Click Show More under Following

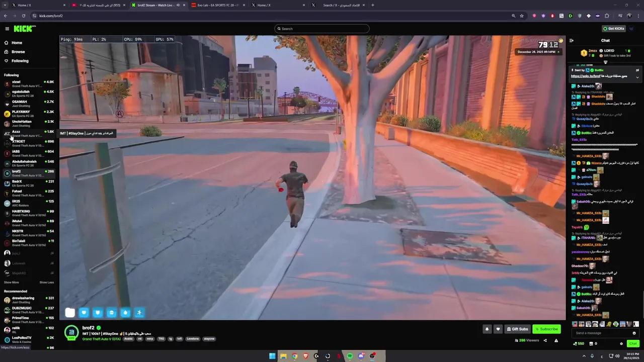12,283
